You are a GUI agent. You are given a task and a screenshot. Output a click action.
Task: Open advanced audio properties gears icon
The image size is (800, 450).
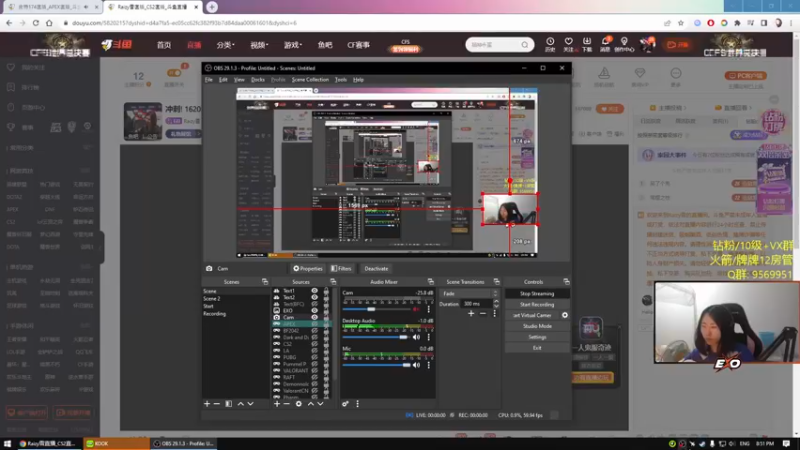click(345, 404)
